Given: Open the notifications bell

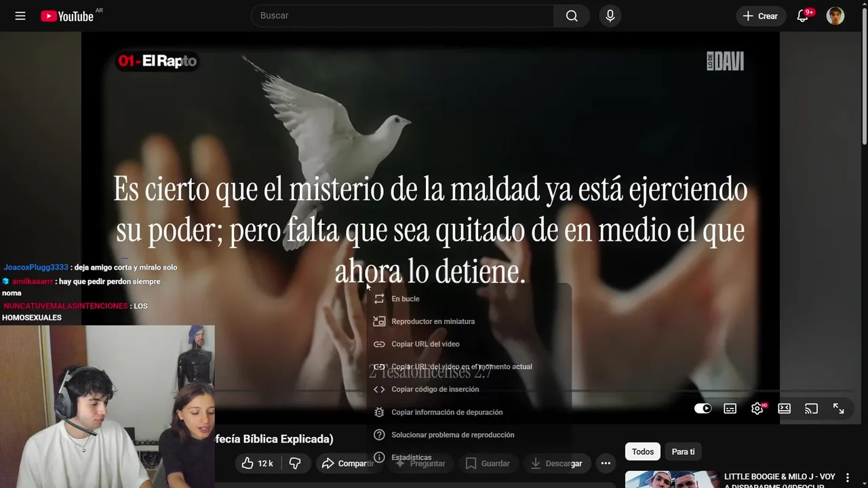Looking at the screenshot, I should [x=803, y=16].
